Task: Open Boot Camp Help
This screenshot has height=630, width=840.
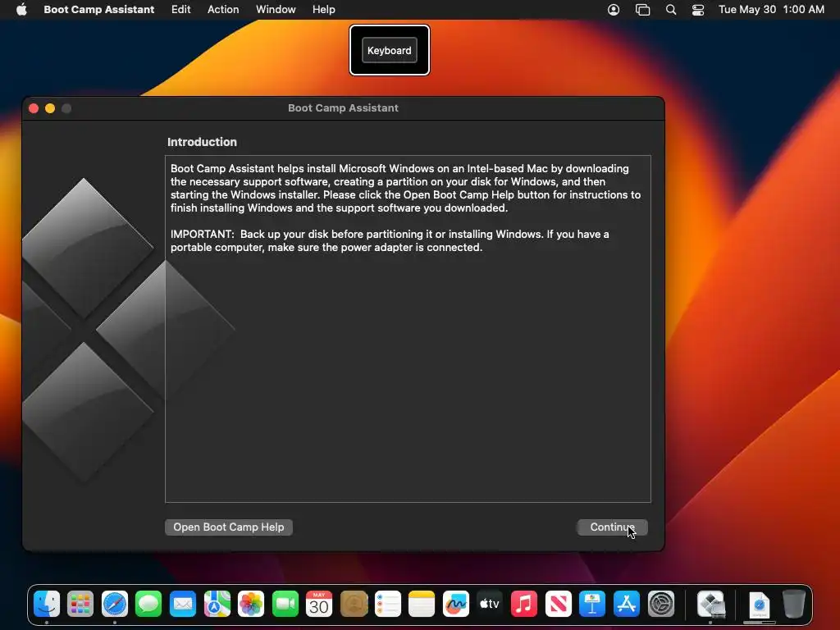Action: coord(229,527)
